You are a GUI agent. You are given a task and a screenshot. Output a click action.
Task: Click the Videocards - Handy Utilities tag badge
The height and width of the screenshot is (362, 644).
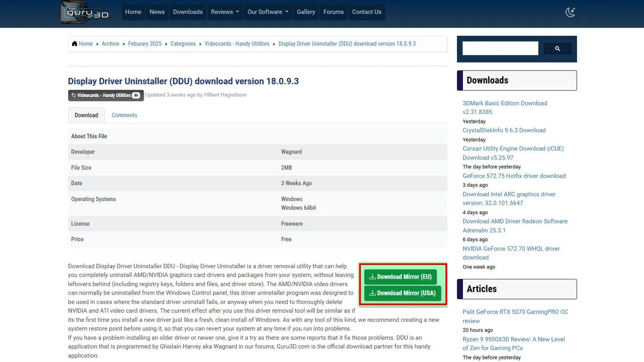[x=106, y=95]
